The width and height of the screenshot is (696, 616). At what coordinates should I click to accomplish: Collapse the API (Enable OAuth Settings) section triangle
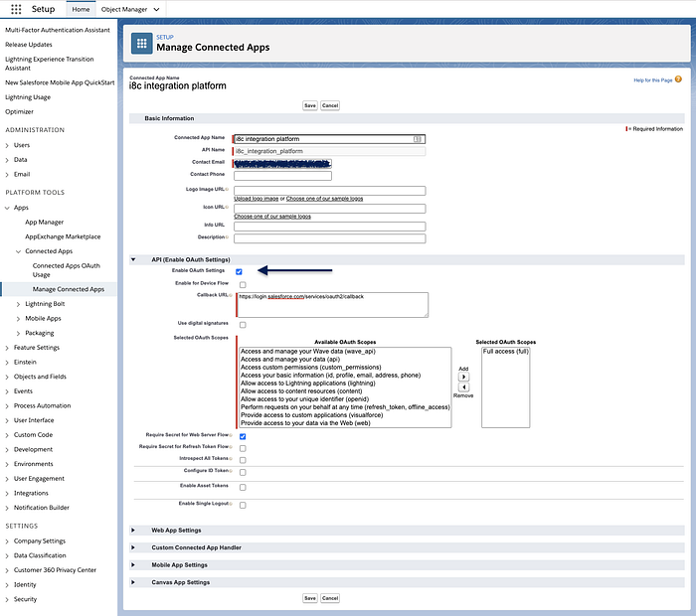(x=133, y=259)
